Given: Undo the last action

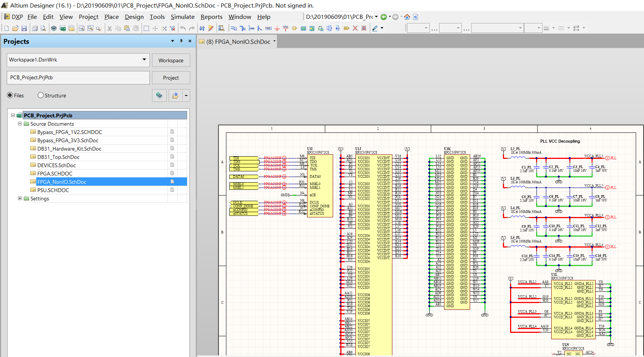Looking at the screenshot, I should (x=183, y=28).
